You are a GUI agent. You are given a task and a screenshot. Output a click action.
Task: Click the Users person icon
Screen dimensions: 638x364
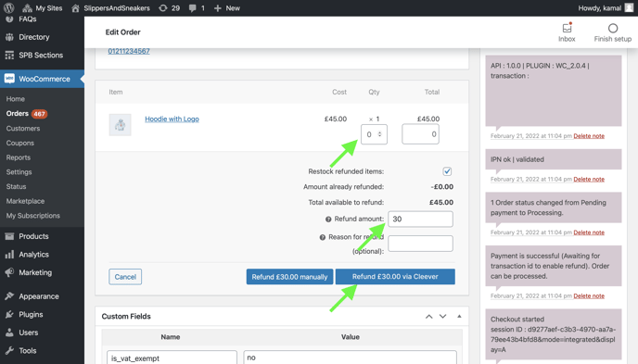click(x=9, y=333)
